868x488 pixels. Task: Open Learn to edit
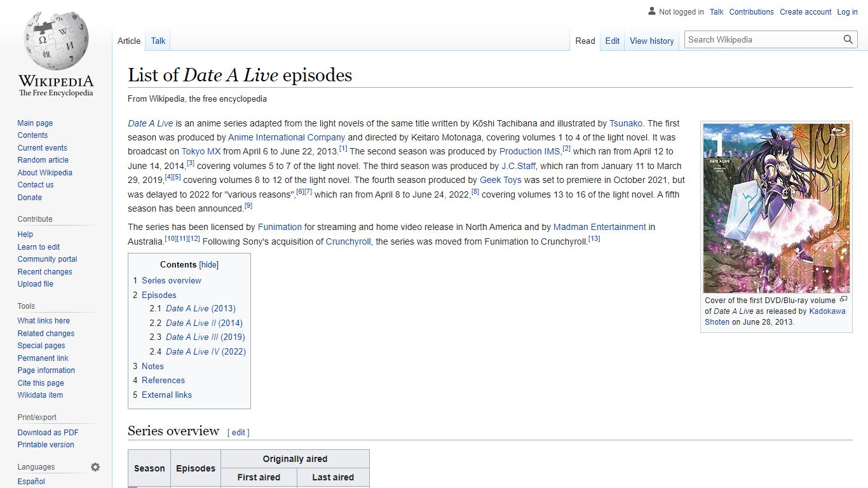39,247
